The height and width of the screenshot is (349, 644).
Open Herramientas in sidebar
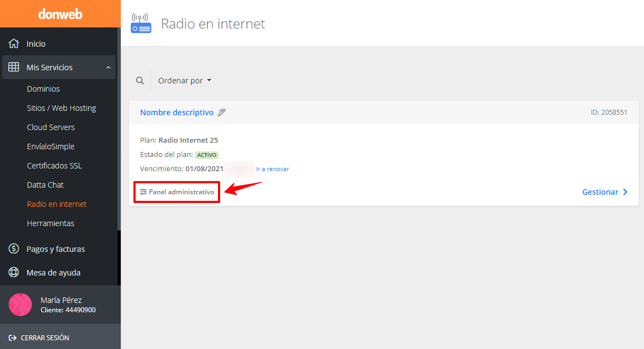coord(51,223)
